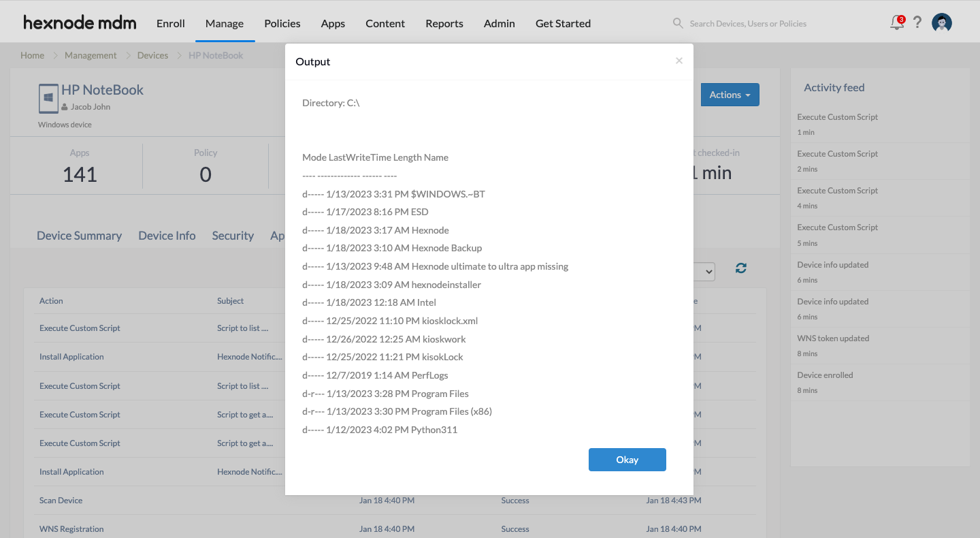
Task: Click the 'Directory: C:\' output line
Action: coord(331,103)
